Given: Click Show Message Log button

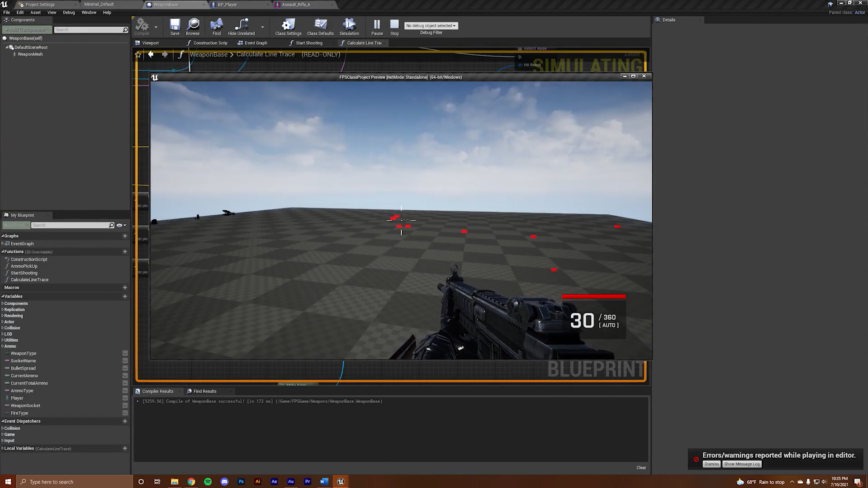Looking at the screenshot, I should pos(742,464).
